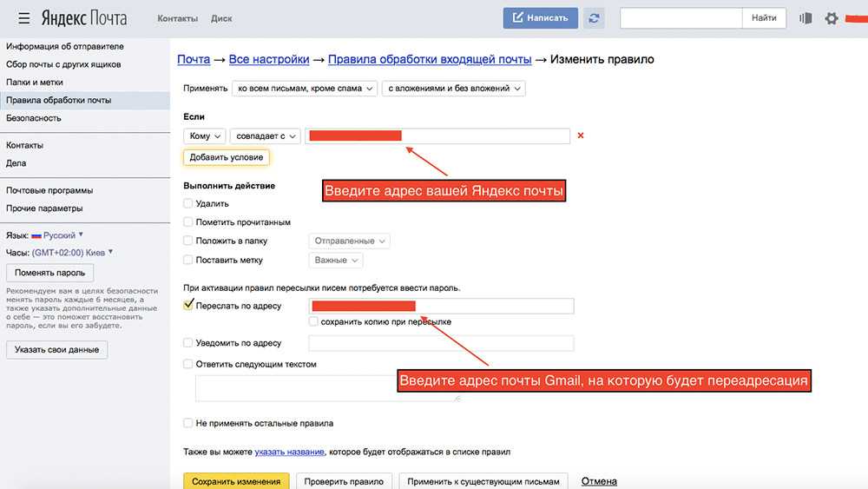Open Папки и метки settings
The image size is (868, 489).
35,82
